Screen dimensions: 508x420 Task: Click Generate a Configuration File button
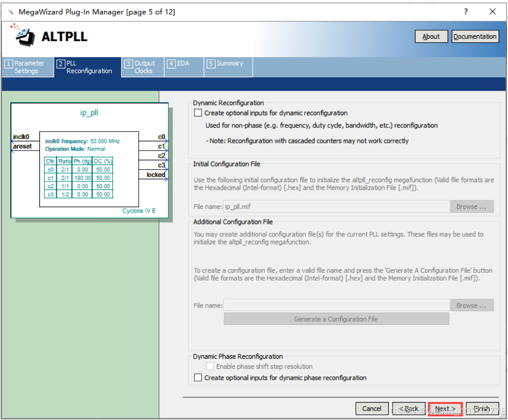pyautogui.click(x=336, y=319)
